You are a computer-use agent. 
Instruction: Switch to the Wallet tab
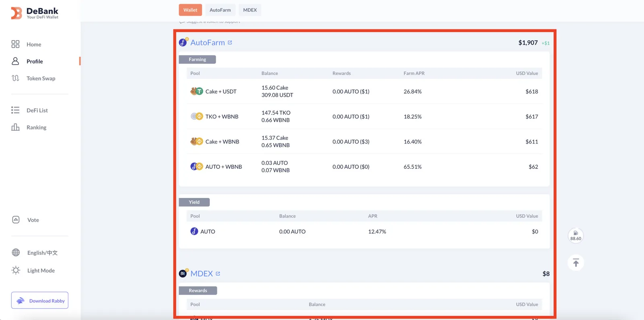190,10
